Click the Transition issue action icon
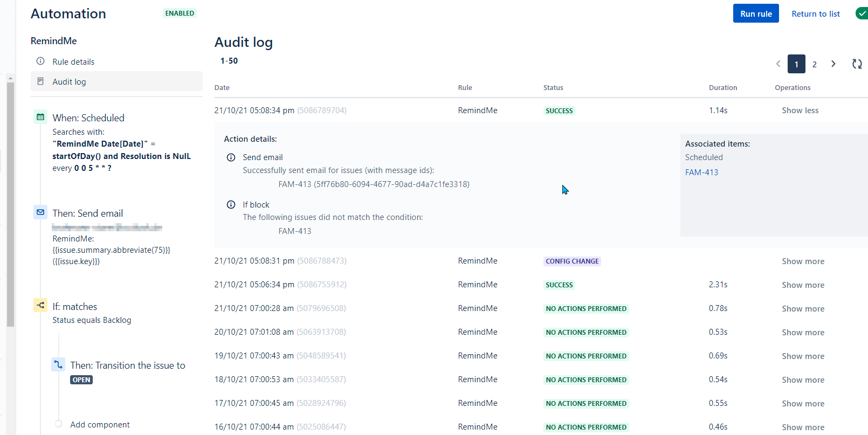 point(58,364)
